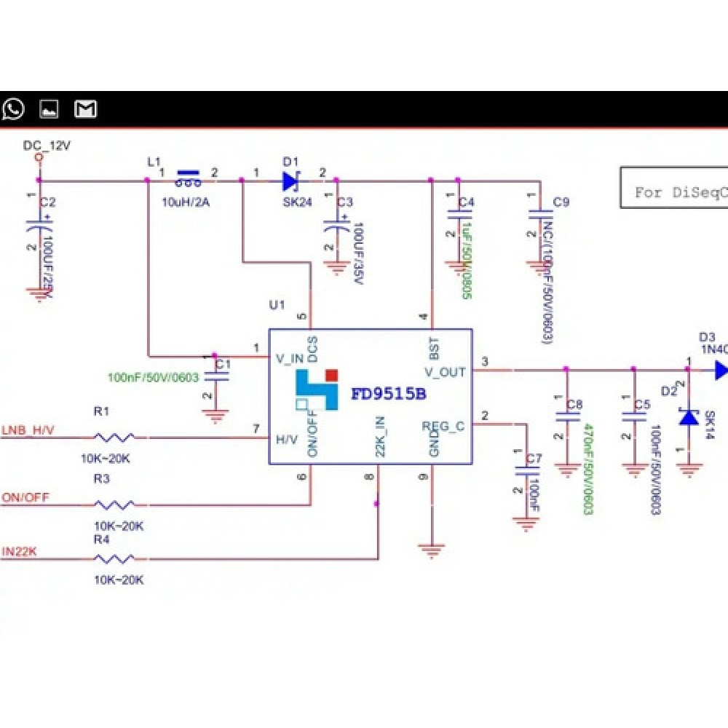Viewport: 728px width, 728px height.
Task: Select the DC_12V input label
Action: point(47,146)
